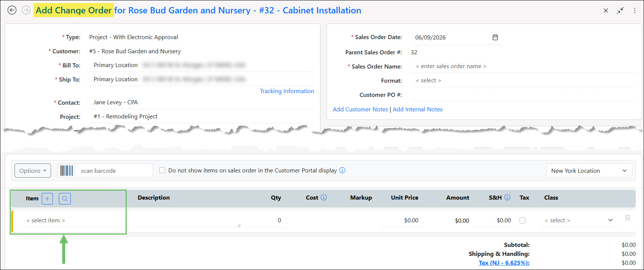Screen dimensions: 644x270
Task: Collapse the dialog with the shrink arrows icon
Action: (620, 11)
